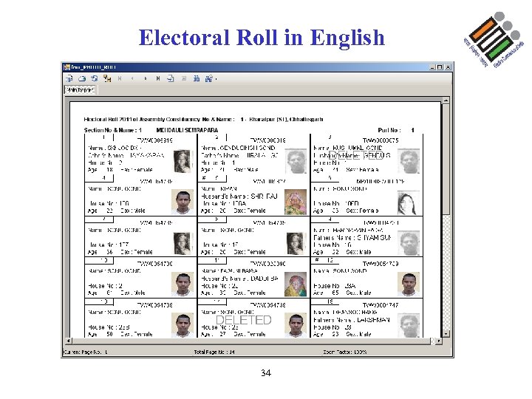Click photo on the Age 36 Female card
This screenshot has height=399, width=532.
[x=183, y=243]
